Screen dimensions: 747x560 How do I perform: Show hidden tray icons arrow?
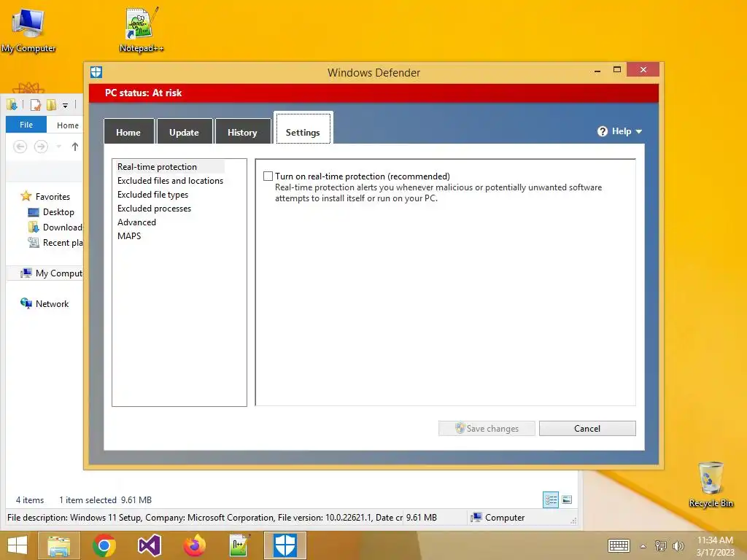tap(643, 546)
